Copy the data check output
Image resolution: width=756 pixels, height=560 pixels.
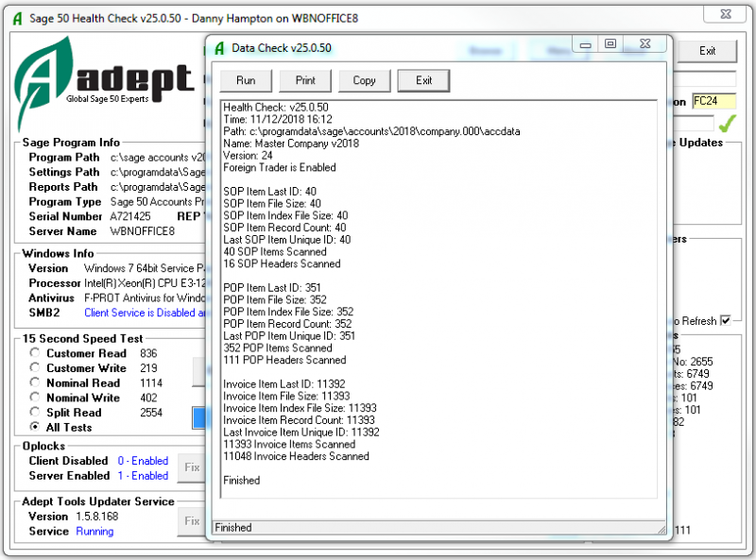click(x=364, y=80)
